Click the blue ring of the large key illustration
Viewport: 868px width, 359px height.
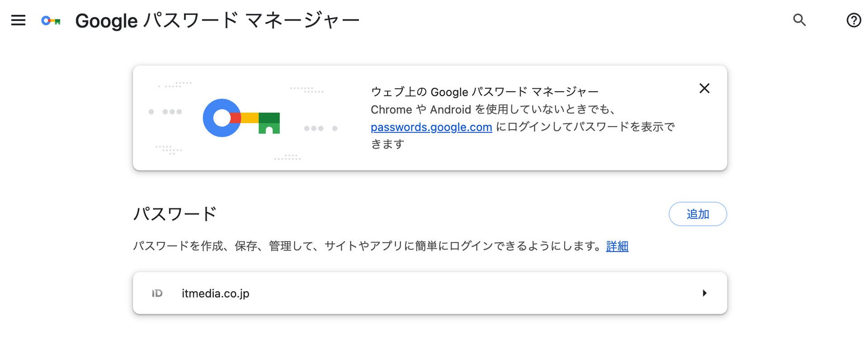point(222,118)
